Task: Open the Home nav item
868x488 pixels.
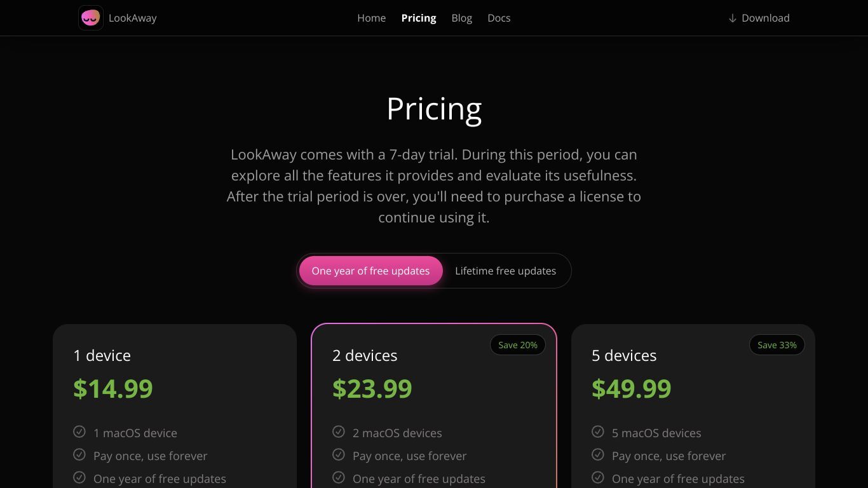Action: 372,18
